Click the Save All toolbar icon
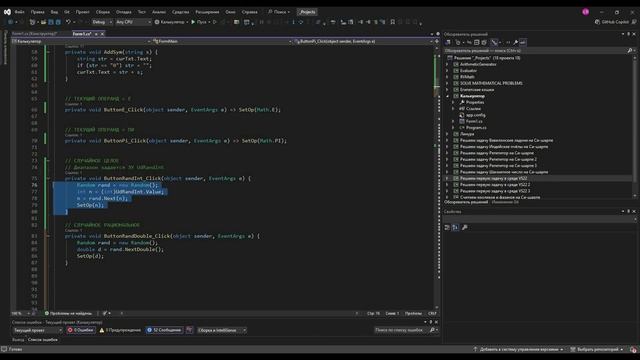Image resolution: width=640 pixels, height=360 pixels. click(x=58, y=22)
